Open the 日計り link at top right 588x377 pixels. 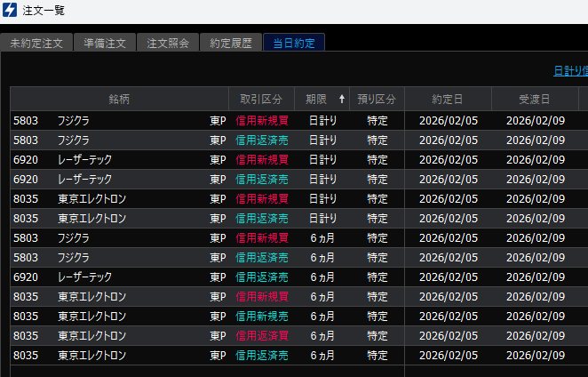pos(569,71)
